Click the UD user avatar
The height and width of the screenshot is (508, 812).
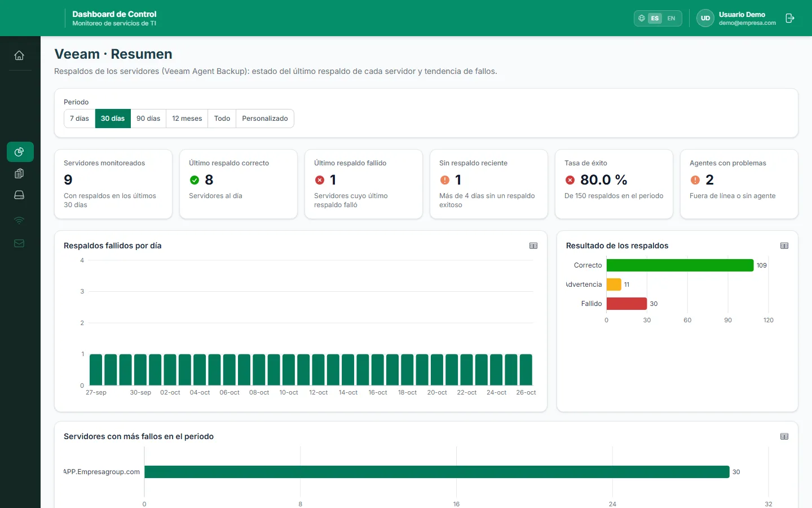[x=705, y=18]
